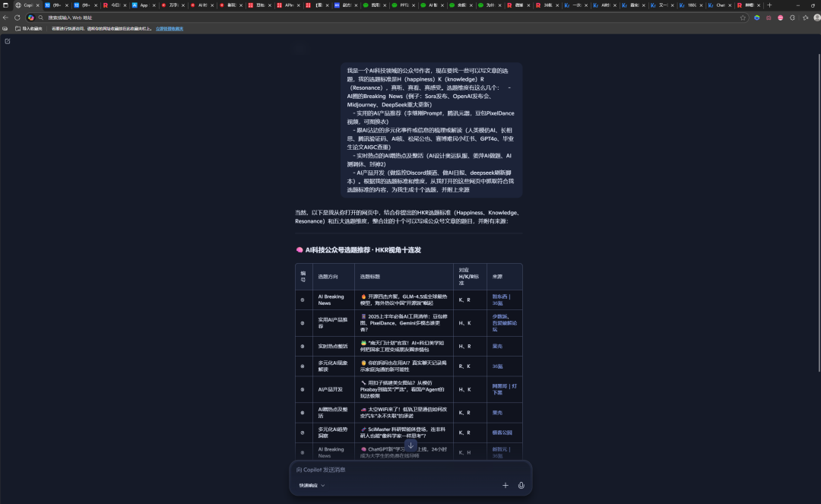Click the pink round extension icon
Viewport: 821px width, 504px height.
[x=780, y=17]
